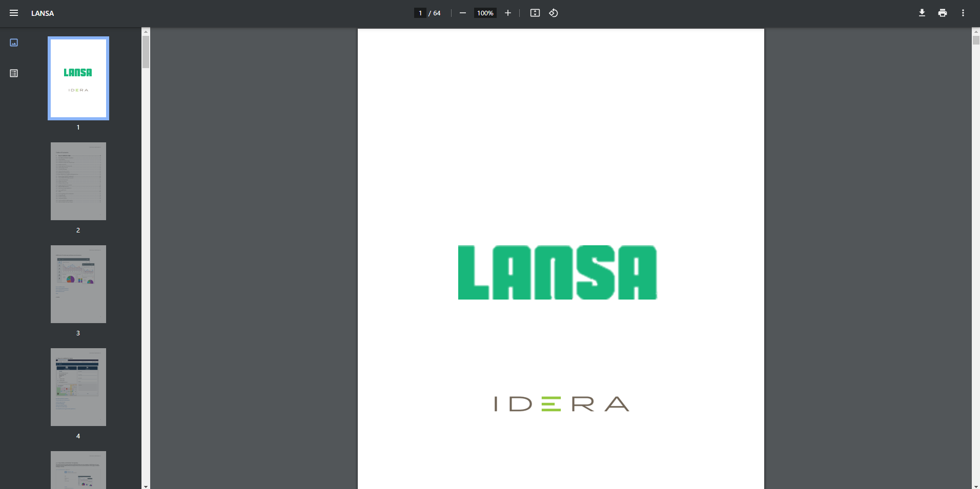The image size is (980, 489).
Task: Edit the current page number field
Action: pos(420,13)
